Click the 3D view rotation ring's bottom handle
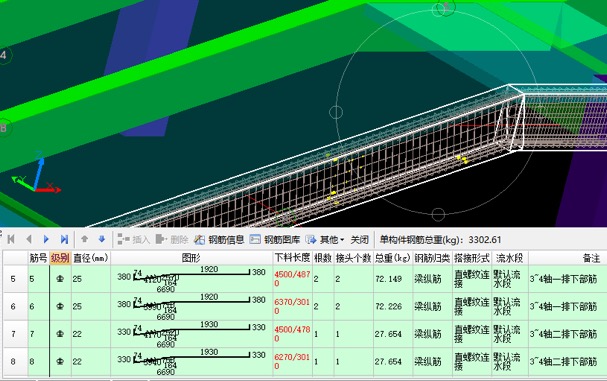Viewport: 607px width, 381px height. click(x=438, y=214)
